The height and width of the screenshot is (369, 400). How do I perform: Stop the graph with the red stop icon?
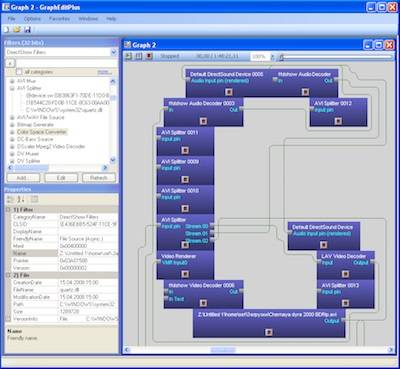coord(149,56)
